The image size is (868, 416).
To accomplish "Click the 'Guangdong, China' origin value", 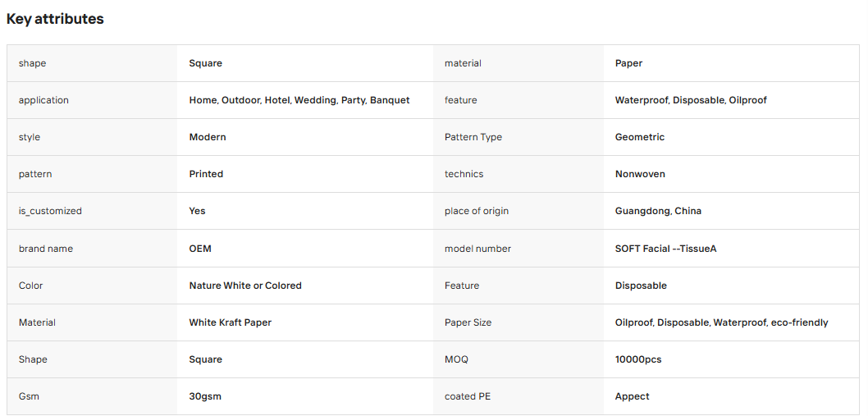I will pos(658,211).
